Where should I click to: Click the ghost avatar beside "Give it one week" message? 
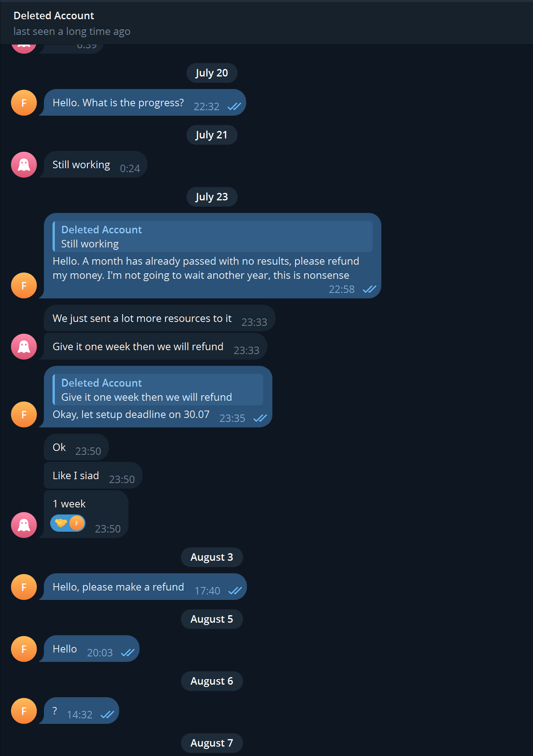point(24,347)
